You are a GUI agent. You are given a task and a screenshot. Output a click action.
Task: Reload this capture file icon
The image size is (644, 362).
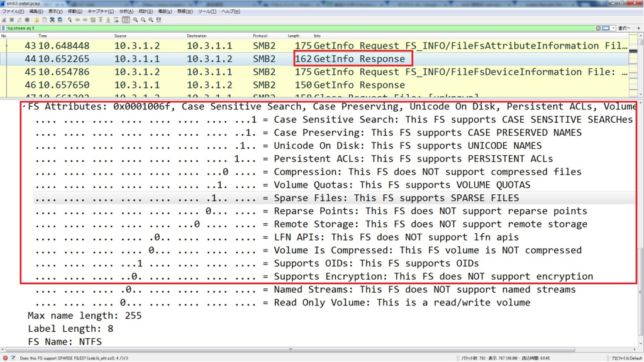(x=60, y=19)
